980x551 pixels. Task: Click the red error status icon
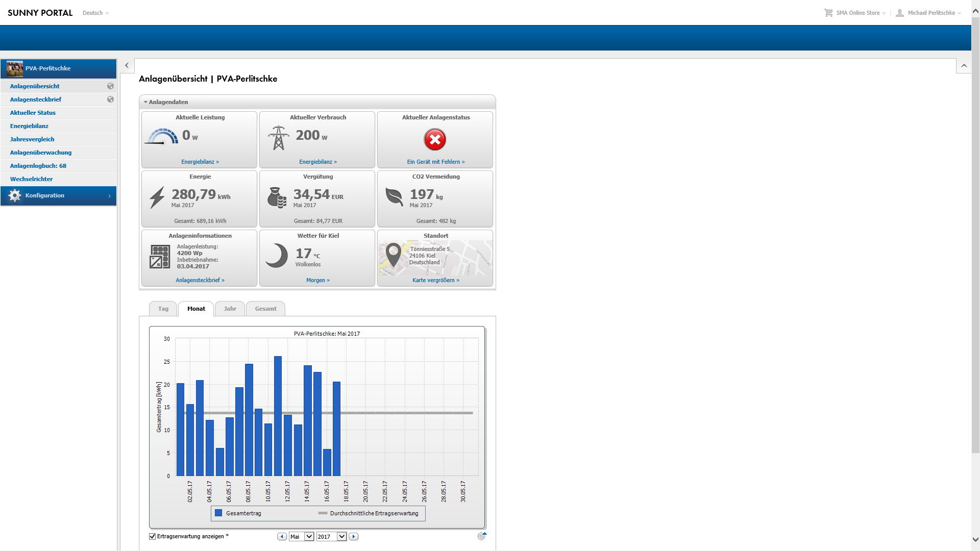click(435, 139)
